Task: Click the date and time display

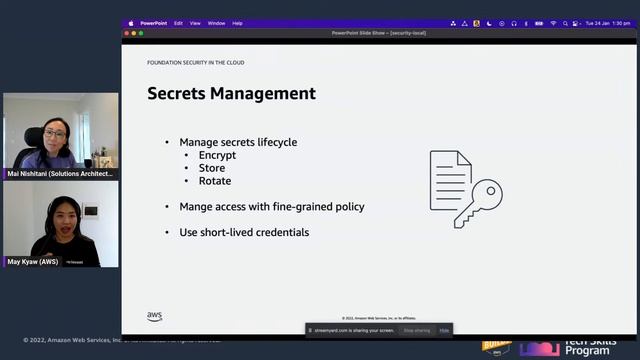Action: tap(608, 24)
